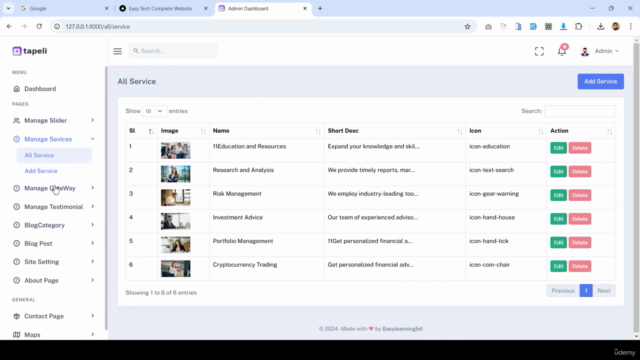Toggle the hamburger sidebar menu
This screenshot has height=360, width=640.
tap(118, 51)
